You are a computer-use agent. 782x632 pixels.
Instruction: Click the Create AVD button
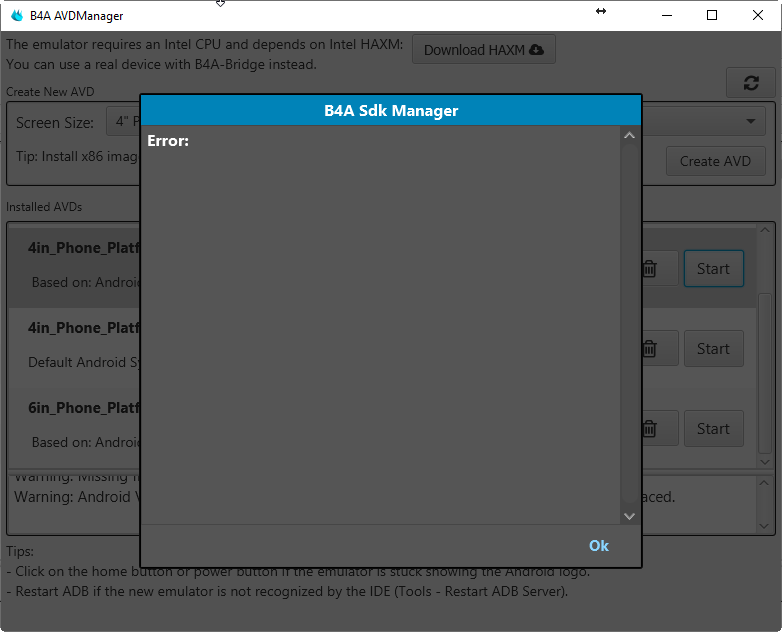[715, 161]
